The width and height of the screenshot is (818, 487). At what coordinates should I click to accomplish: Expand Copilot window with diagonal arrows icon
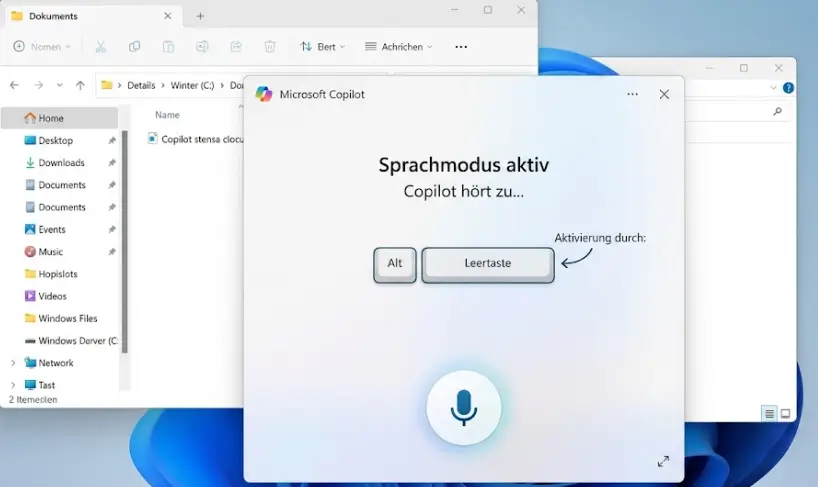pyautogui.click(x=663, y=461)
